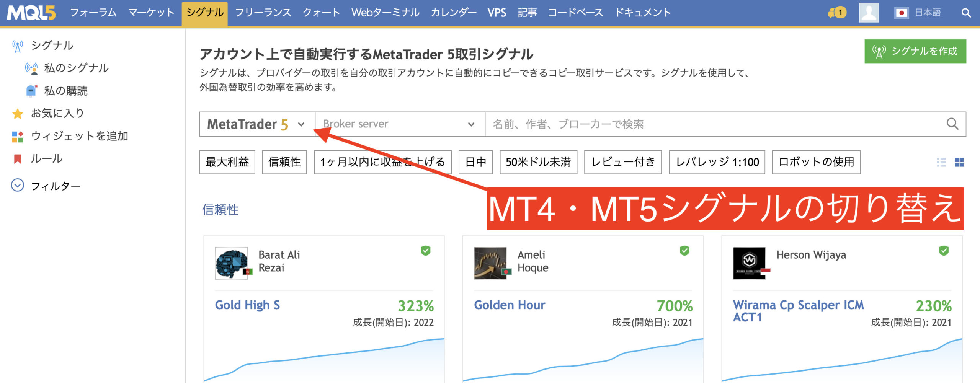Click the signal search input field
Viewport: 980px width, 383px height.
click(716, 124)
